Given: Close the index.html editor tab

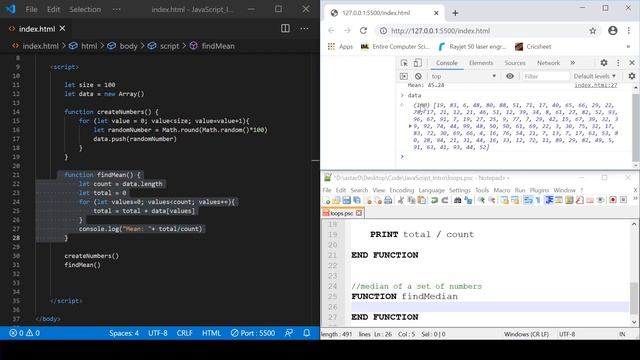Looking at the screenshot, I should click(62, 29).
